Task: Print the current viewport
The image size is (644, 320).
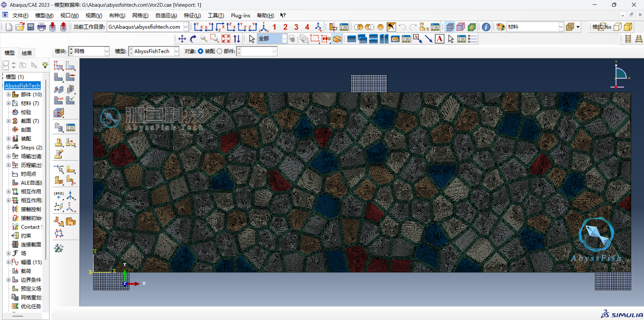Action: tap(42, 27)
